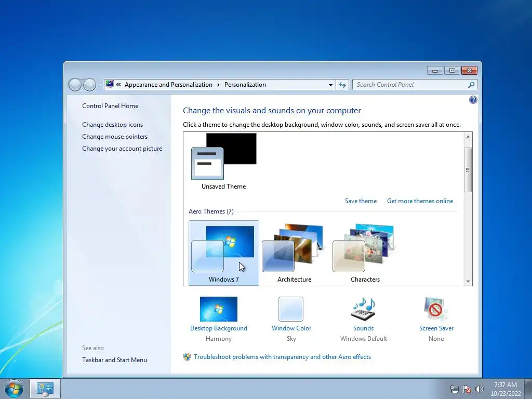Click the Control Panel address bar icon
The image size is (532, 399).
tap(109, 85)
